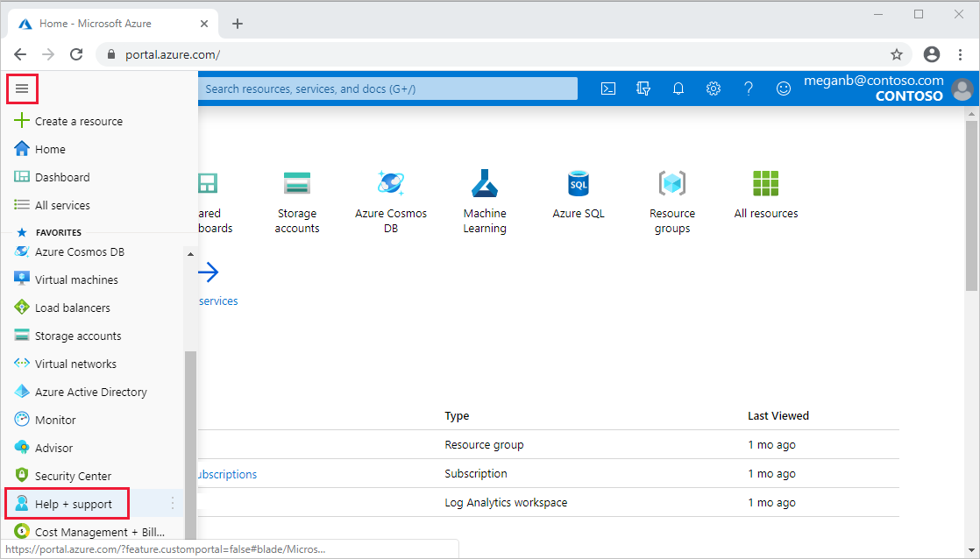980x559 pixels.
Task: Open Azure Cosmos DB service tile
Action: 391,203
